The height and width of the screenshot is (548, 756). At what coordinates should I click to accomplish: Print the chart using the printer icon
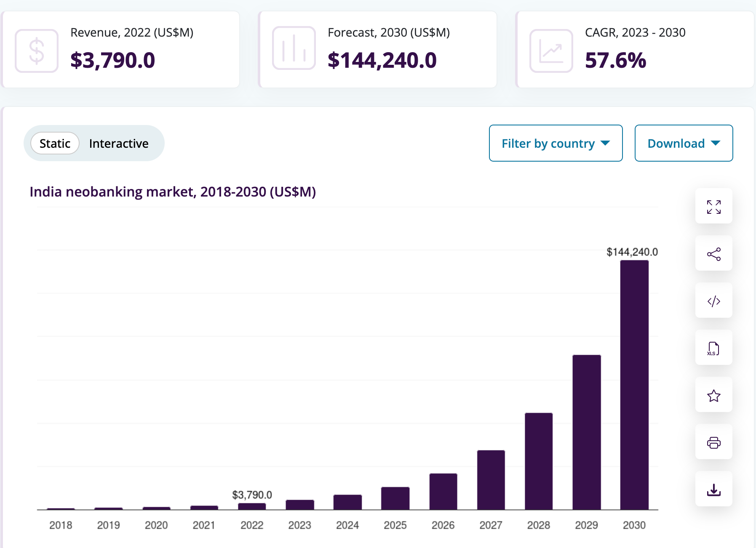click(x=713, y=442)
